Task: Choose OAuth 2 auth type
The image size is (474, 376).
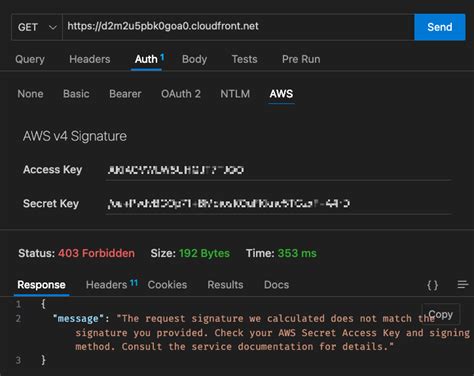Action: (x=181, y=94)
